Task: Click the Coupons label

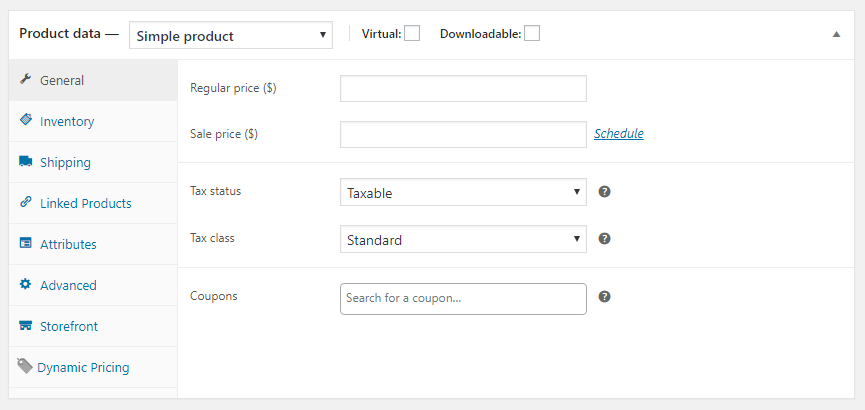Action: [x=213, y=296]
